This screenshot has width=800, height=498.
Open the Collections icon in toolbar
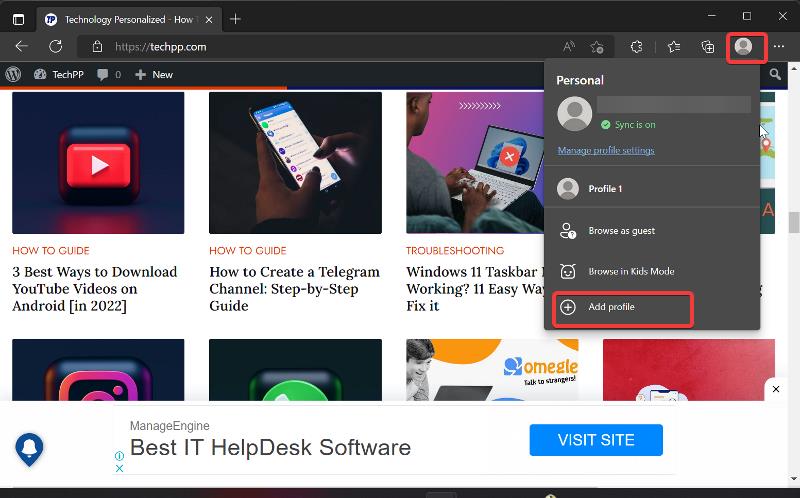coord(707,47)
